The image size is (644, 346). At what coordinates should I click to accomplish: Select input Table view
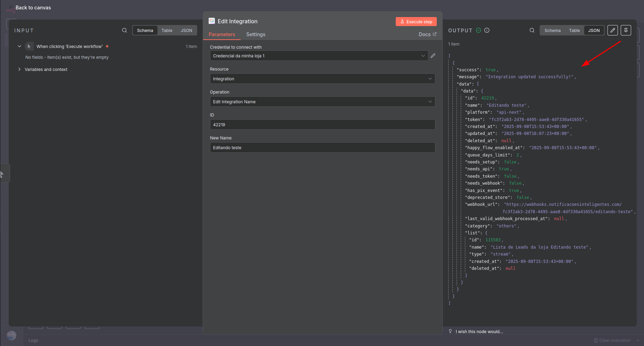[167, 30]
